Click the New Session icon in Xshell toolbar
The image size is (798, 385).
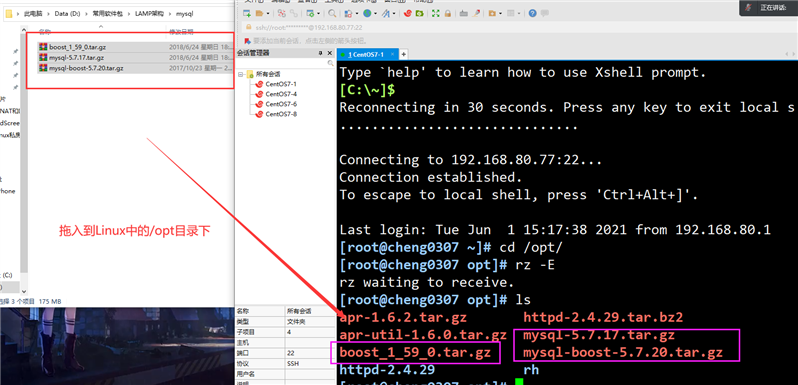click(246, 13)
